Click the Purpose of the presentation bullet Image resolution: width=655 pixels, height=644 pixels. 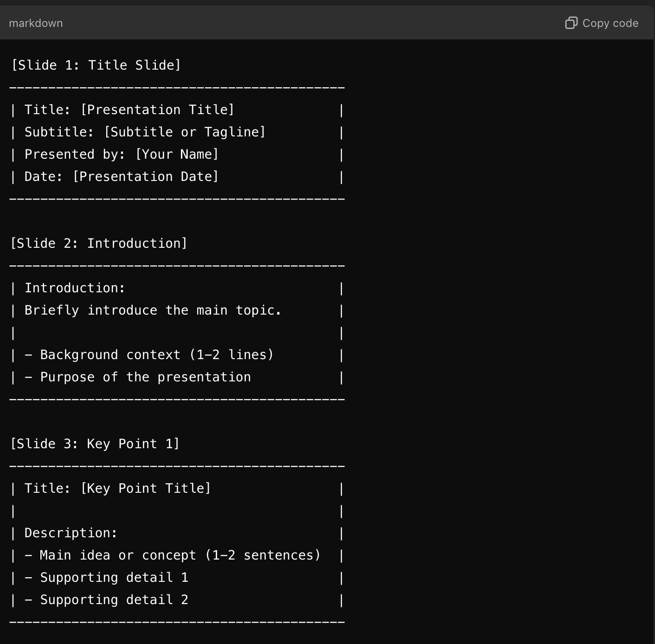coord(138,377)
